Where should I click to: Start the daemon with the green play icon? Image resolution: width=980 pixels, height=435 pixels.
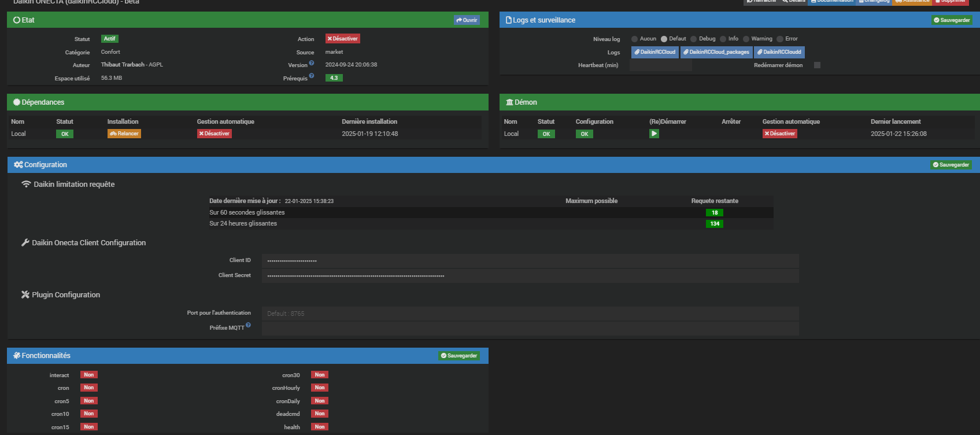(x=654, y=134)
